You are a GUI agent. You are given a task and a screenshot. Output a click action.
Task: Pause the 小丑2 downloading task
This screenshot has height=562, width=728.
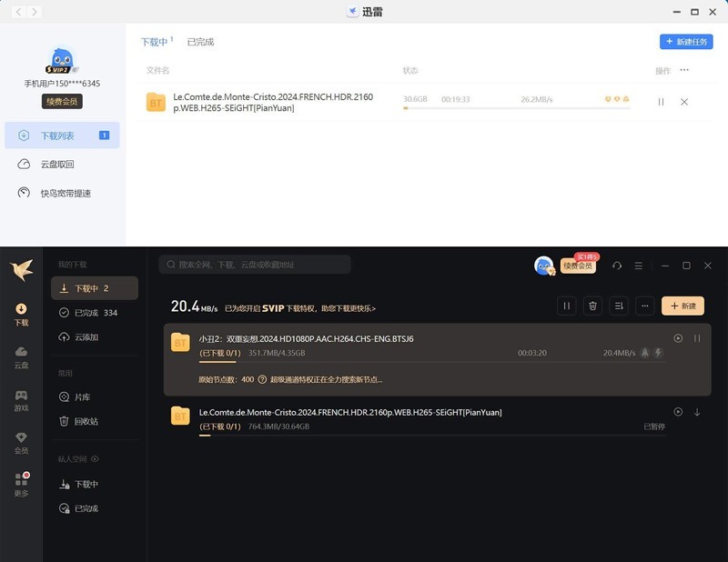(696, 338)
